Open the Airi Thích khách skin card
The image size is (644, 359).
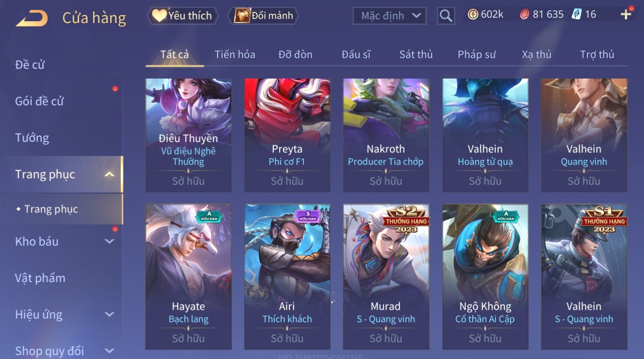pyautogui.click(x=287, y=277)
